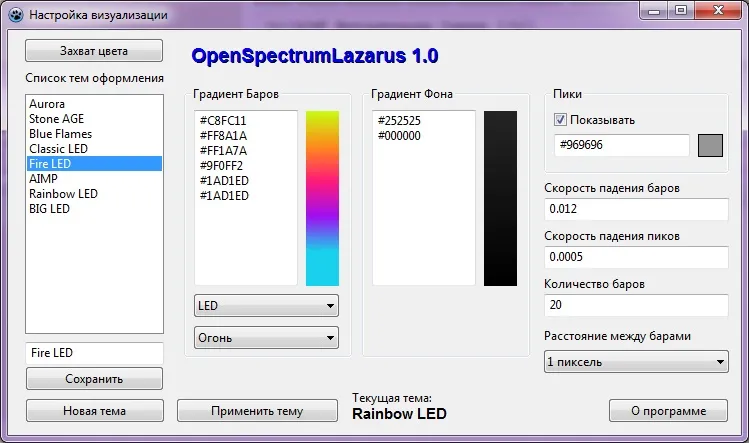Click the Захват цвета button

[94, 51]
